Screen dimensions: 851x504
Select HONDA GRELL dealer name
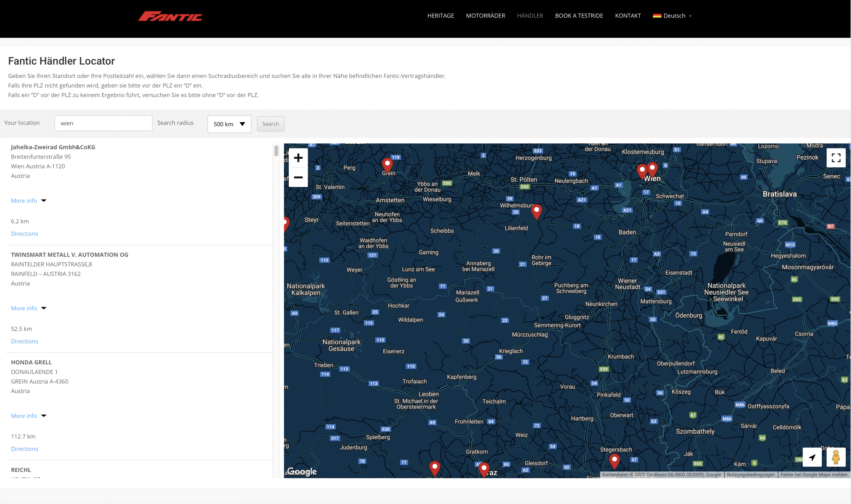(31, 363)
